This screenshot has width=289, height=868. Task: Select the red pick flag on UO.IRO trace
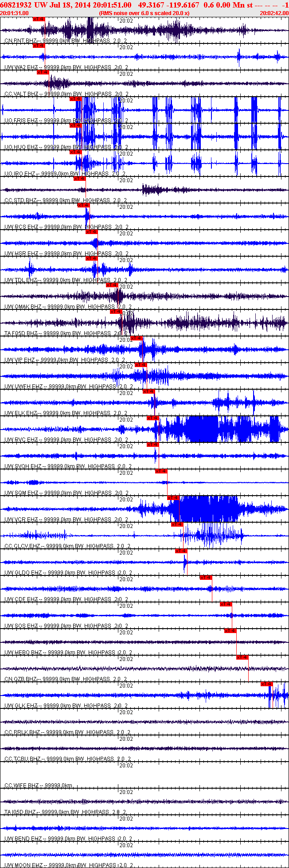(76, 152)
